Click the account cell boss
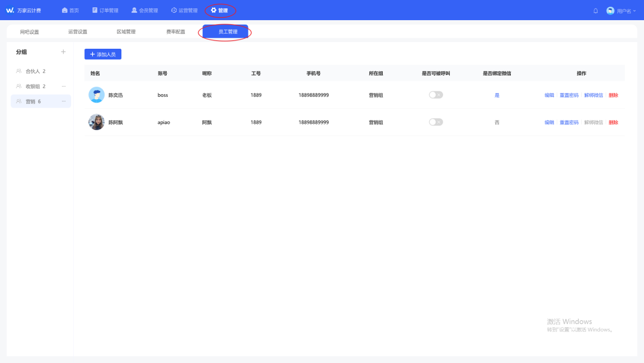Viewport: 644px width, 363px height. (x=163, y=95)
